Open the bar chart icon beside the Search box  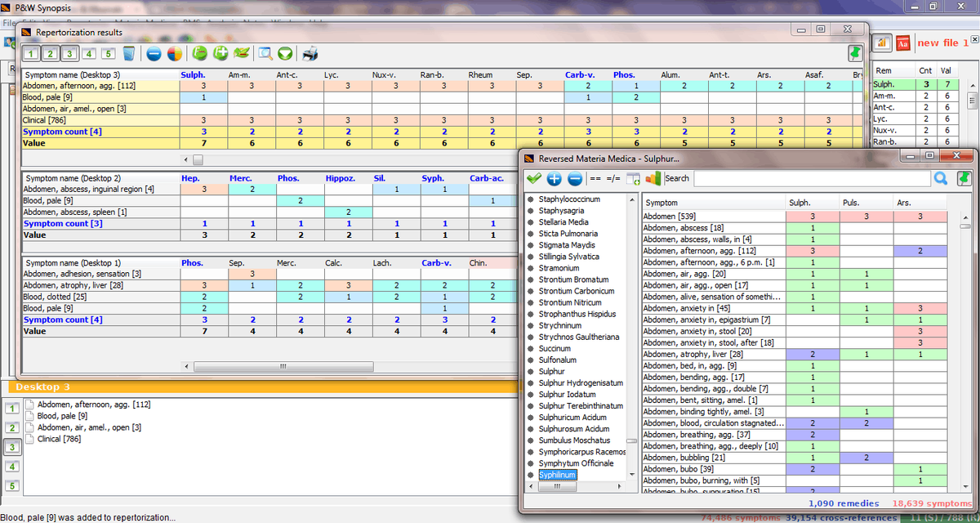[653, 179]
